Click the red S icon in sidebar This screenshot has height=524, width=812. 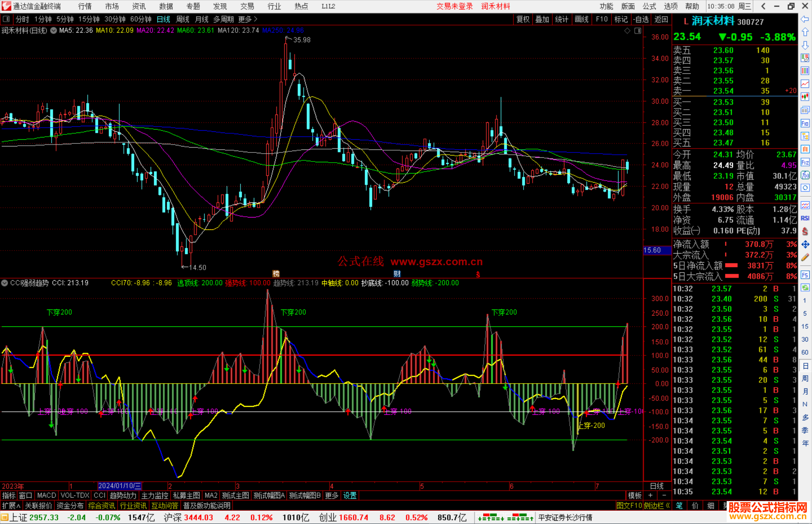tap(805, 231)
